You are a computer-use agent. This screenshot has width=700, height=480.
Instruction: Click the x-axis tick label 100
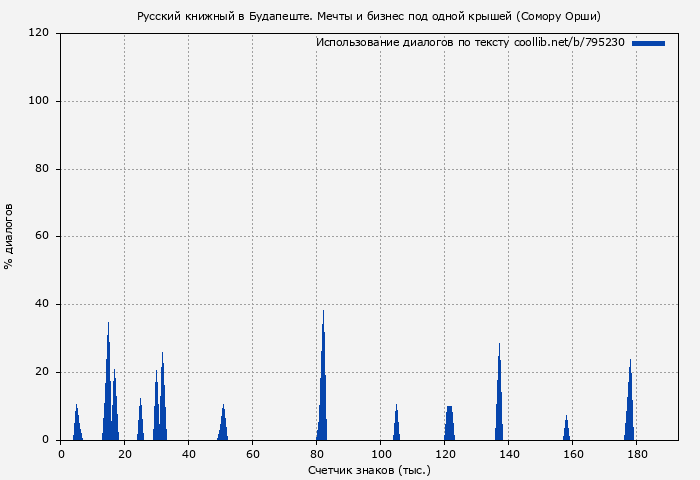click(x=380, y=454)
